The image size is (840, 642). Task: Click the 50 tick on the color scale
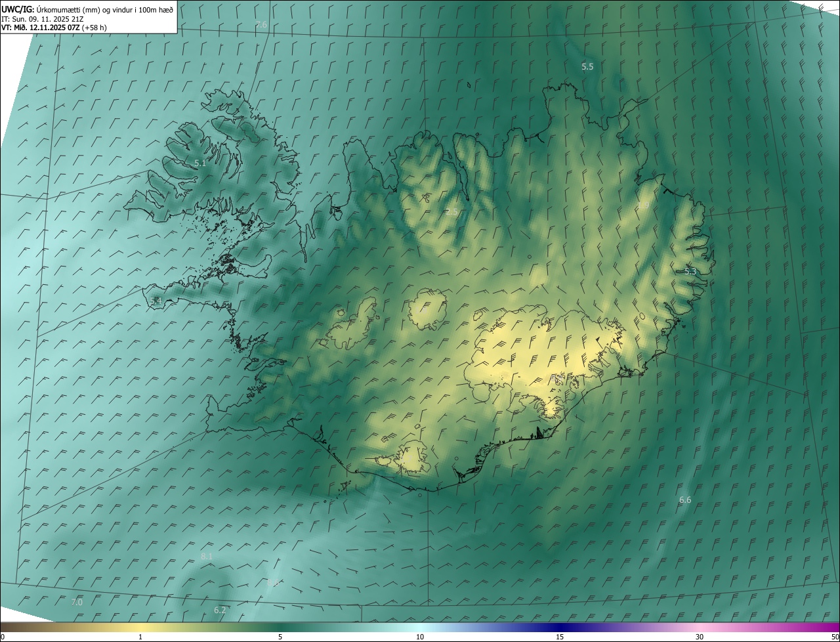click(x=835, y=637)
